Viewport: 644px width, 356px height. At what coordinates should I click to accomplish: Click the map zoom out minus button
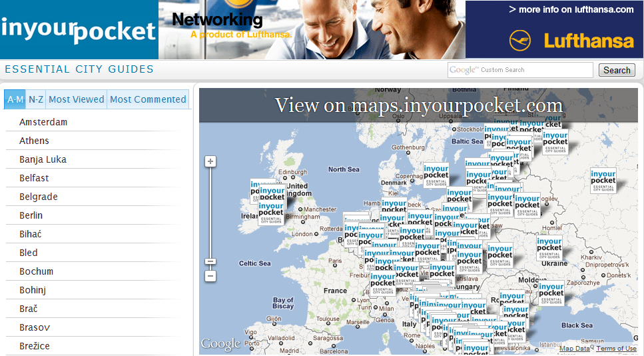point(210,275)
